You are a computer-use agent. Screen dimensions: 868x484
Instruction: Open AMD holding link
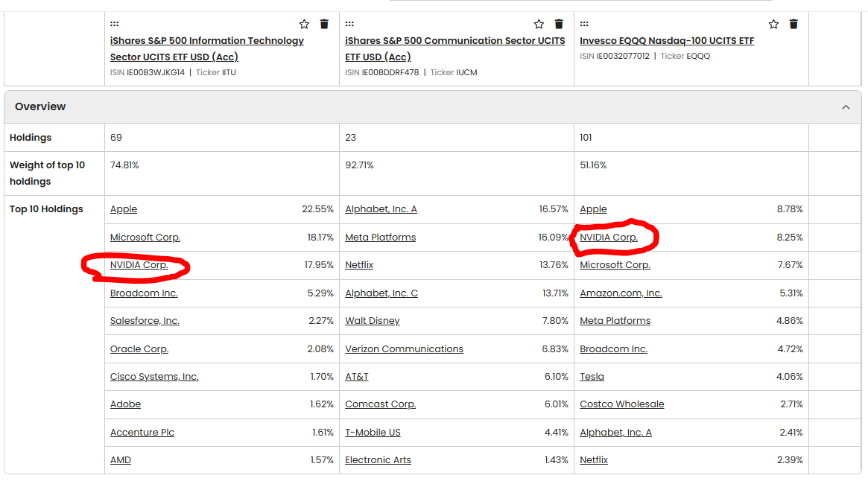point(120,460)
